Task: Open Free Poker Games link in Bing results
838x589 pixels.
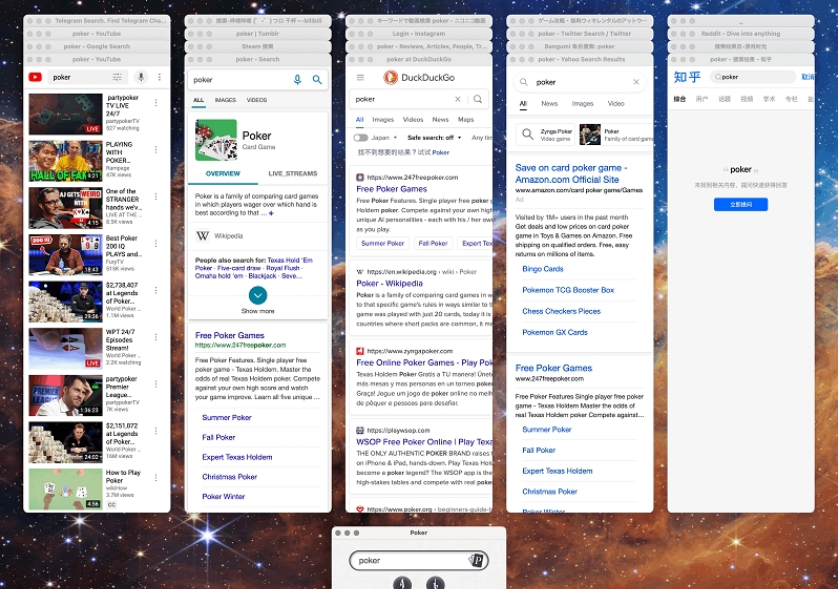Action: (x=230, y=336)
